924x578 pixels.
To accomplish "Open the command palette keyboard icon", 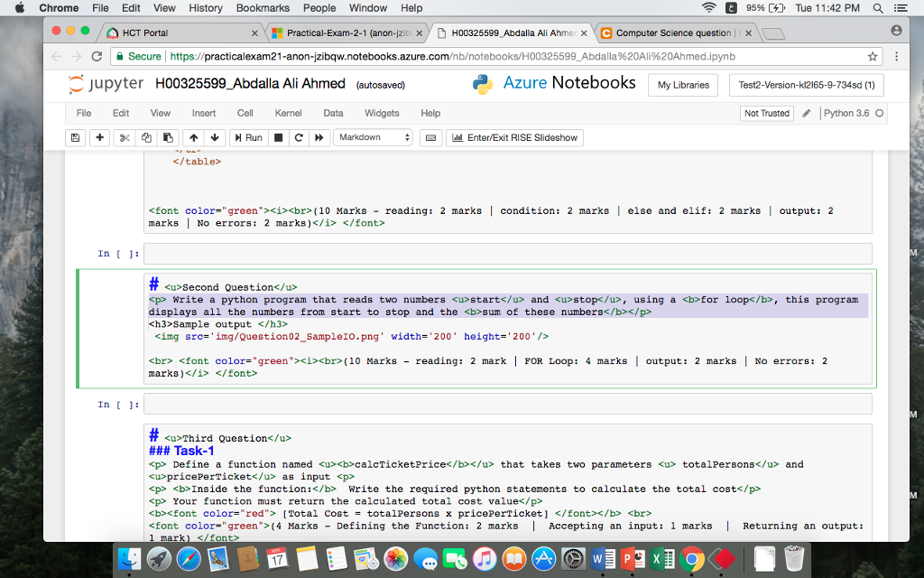I will [x=430, y=137].
